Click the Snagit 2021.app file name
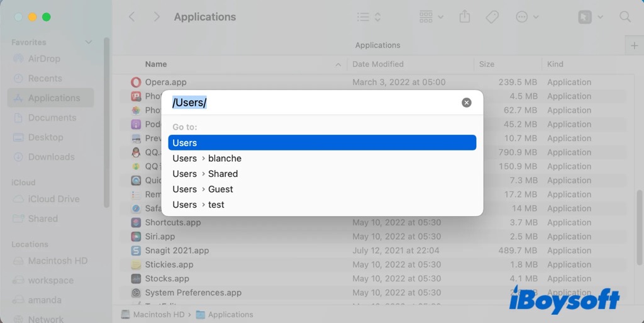This screenshot has height=323, width=644. (x=177, y=250)
